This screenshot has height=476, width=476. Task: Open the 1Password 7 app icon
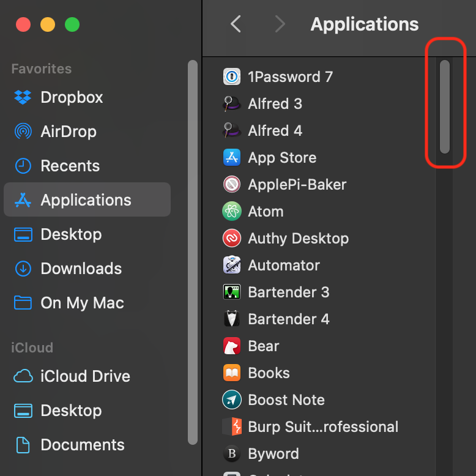232,77
